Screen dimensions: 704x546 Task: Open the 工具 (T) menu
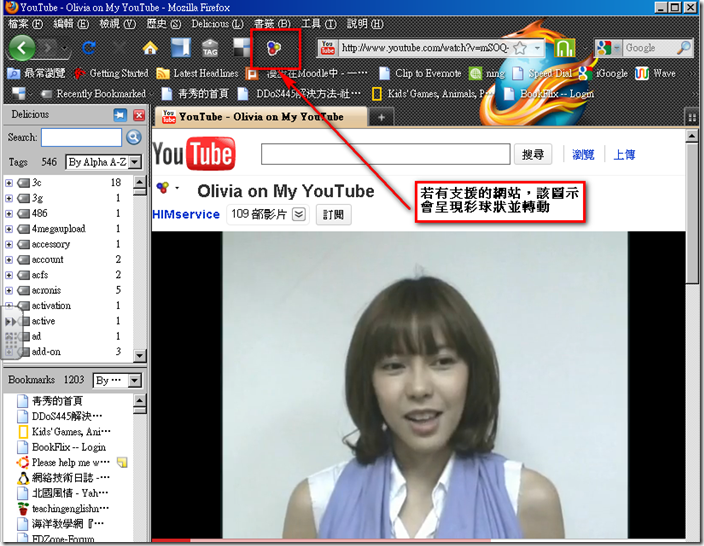pos(318,24)
